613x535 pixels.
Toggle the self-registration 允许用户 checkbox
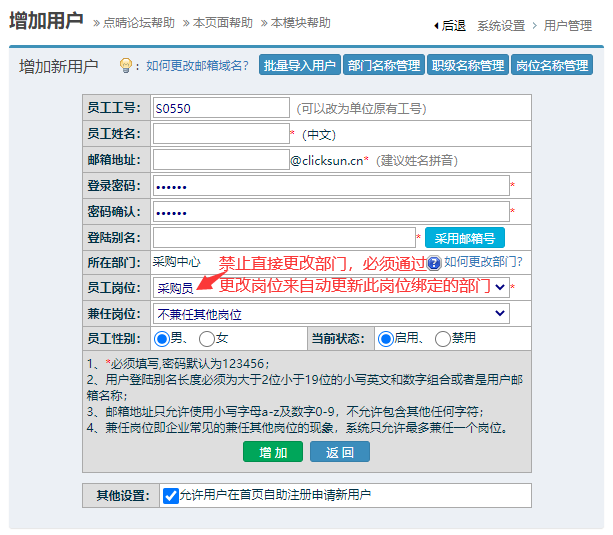pos(171,495)
